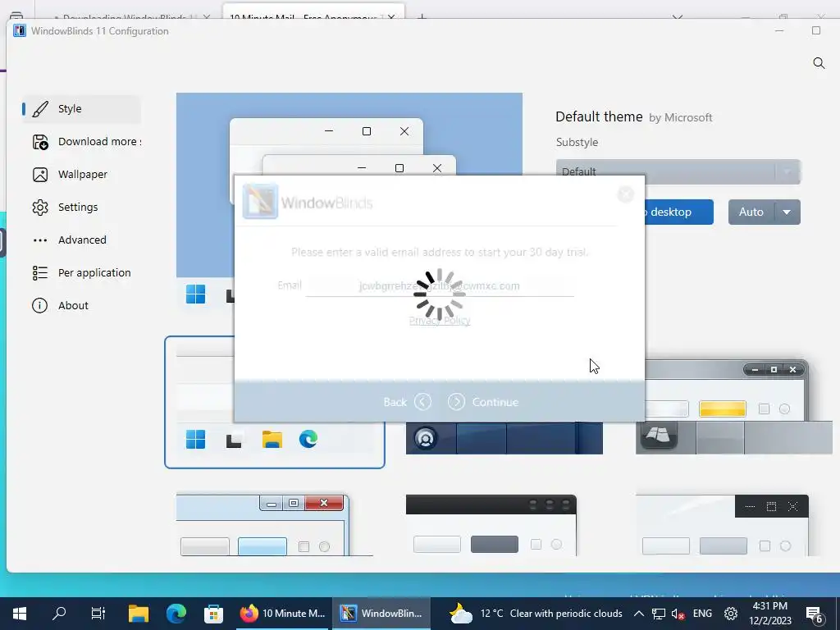Select the gray metallic style thumbnail
Image resolution: width=840 pixels, height=630 pixels.
click(x=734, y=407)
